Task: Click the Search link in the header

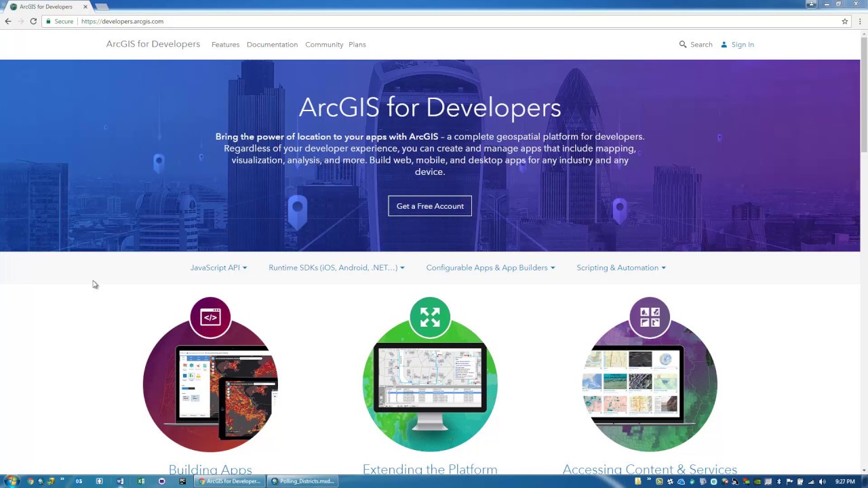Action: pyautogui.click(x=701, y=45)
